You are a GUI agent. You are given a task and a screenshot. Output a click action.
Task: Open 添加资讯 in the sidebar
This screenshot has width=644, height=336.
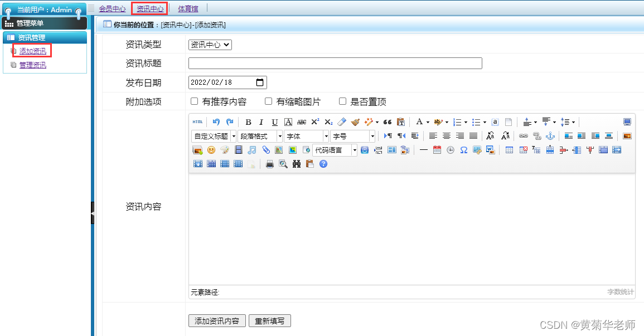pyautogui.click(x=33, y=51)
